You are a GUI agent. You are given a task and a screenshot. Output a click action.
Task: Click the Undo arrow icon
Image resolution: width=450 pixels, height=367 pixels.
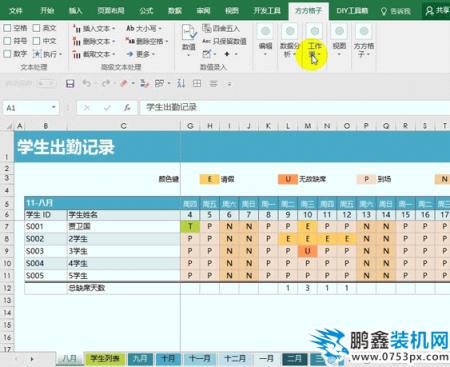[x=87, y=83]
